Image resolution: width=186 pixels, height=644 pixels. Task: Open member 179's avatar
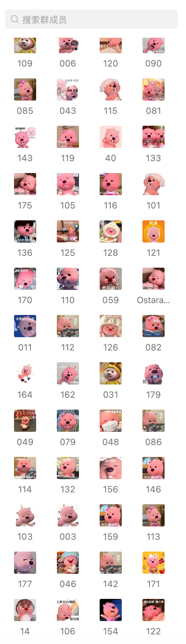click(x=154, y=373)
